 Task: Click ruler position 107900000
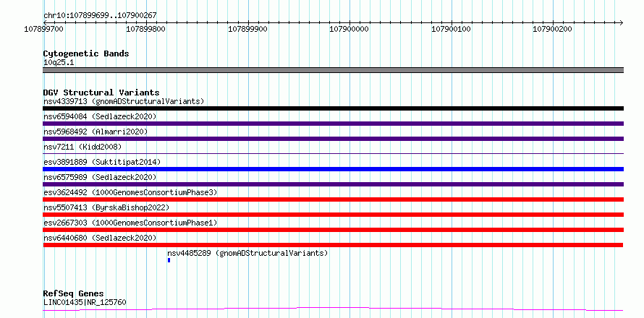click(349, 29)
